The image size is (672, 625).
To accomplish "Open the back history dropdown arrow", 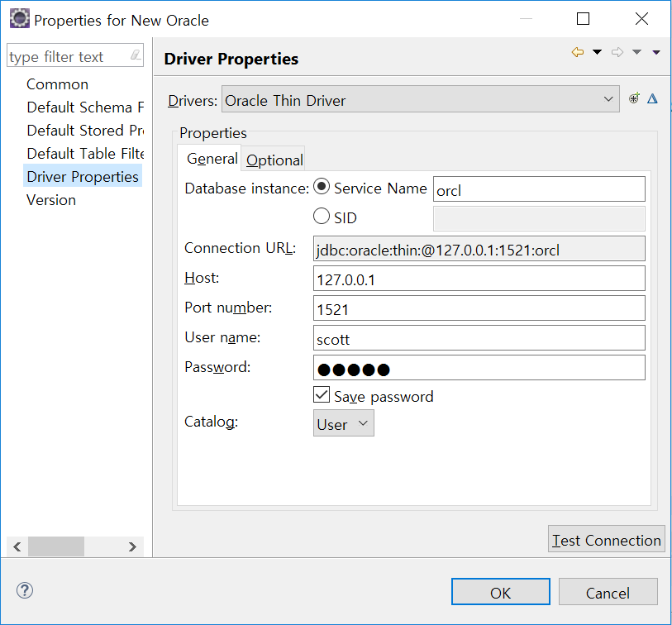I will (x=597, y=52).
